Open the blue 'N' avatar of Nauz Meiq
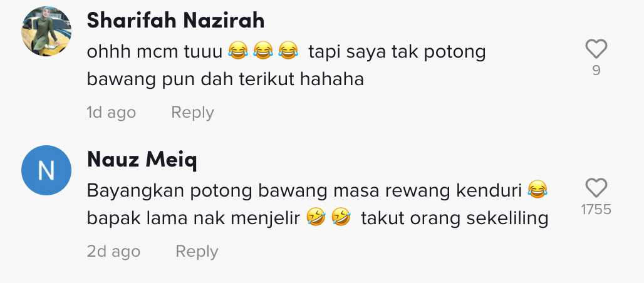The image size is (644, 283). click(x=46, y=170)
